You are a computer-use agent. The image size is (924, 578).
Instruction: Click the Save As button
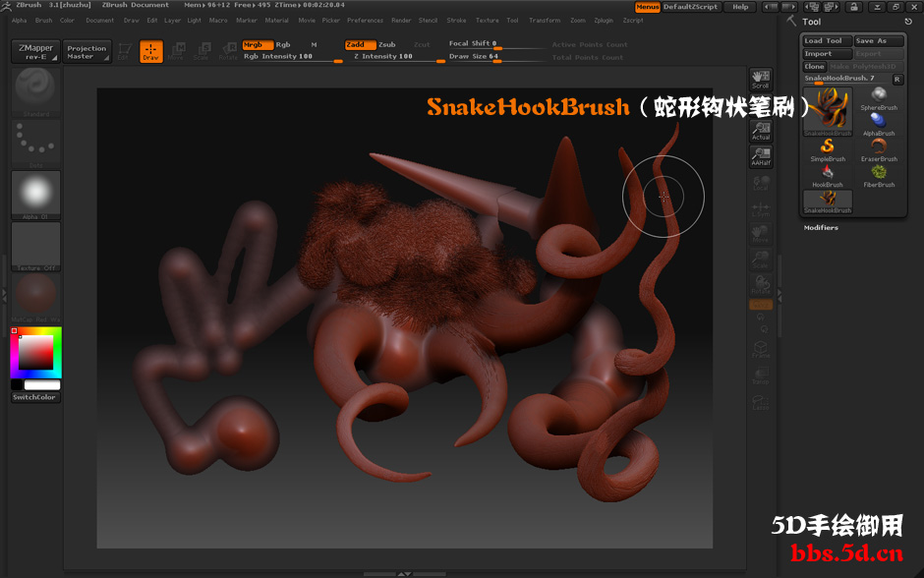(879, 40)
